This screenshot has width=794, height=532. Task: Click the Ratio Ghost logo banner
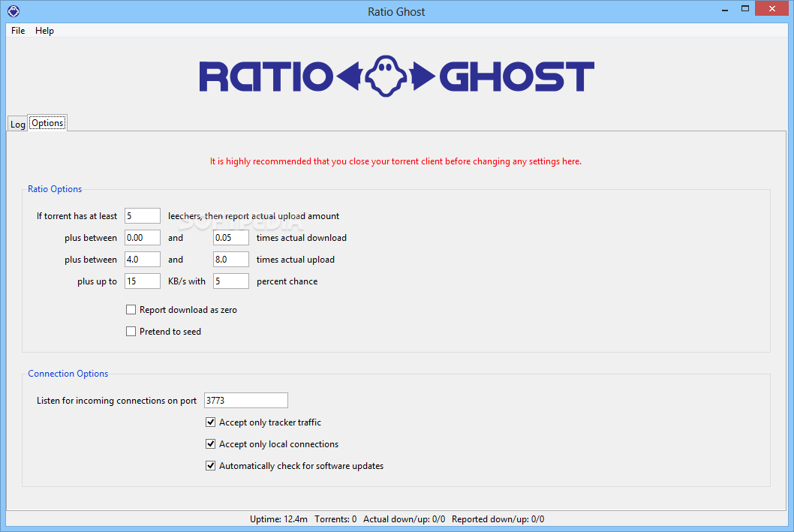396,77
